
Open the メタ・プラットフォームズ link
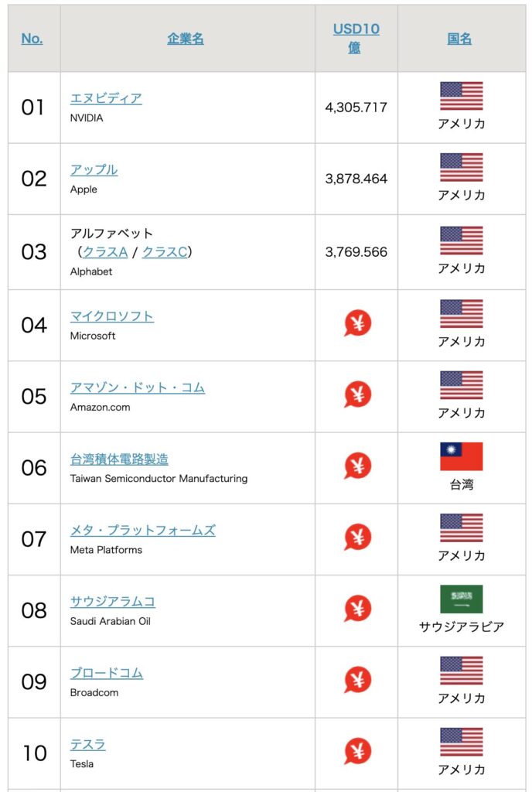tap(142, 530)
